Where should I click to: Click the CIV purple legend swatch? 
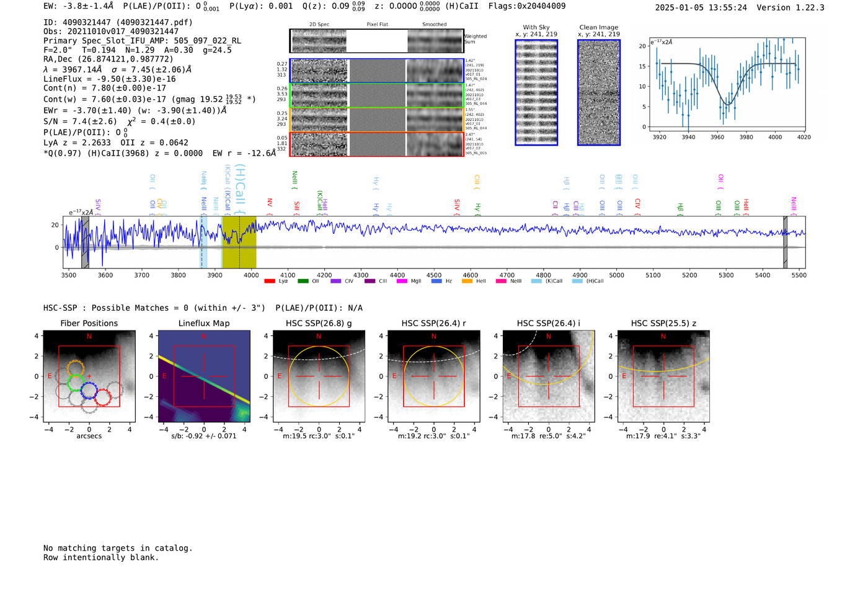(x=336, y=281)
